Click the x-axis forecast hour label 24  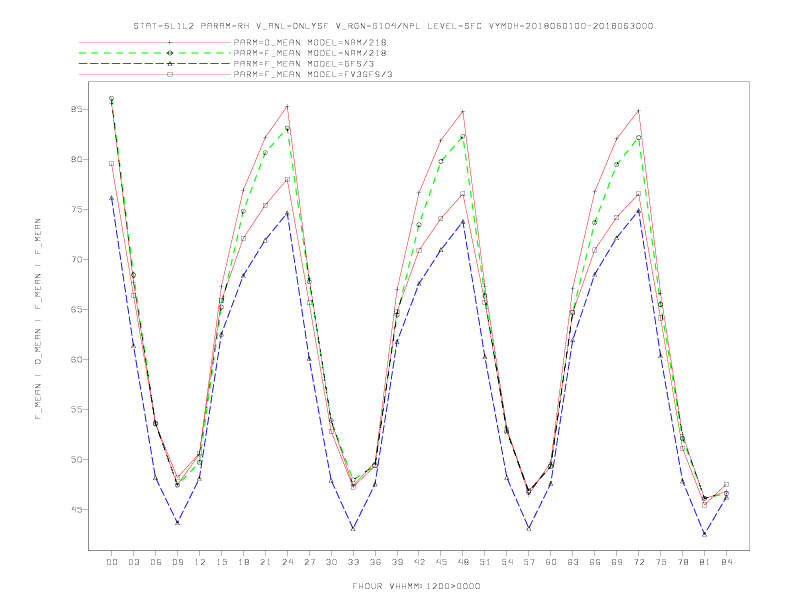tap(287, 562)
